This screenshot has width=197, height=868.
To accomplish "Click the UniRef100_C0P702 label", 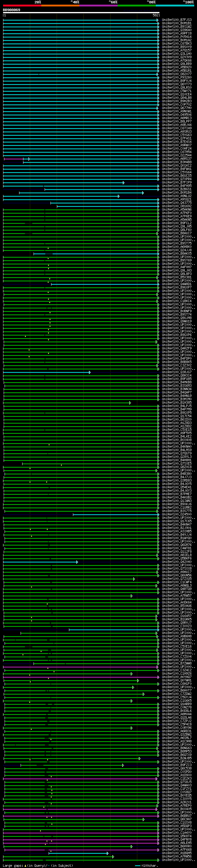I will [177, 104].
